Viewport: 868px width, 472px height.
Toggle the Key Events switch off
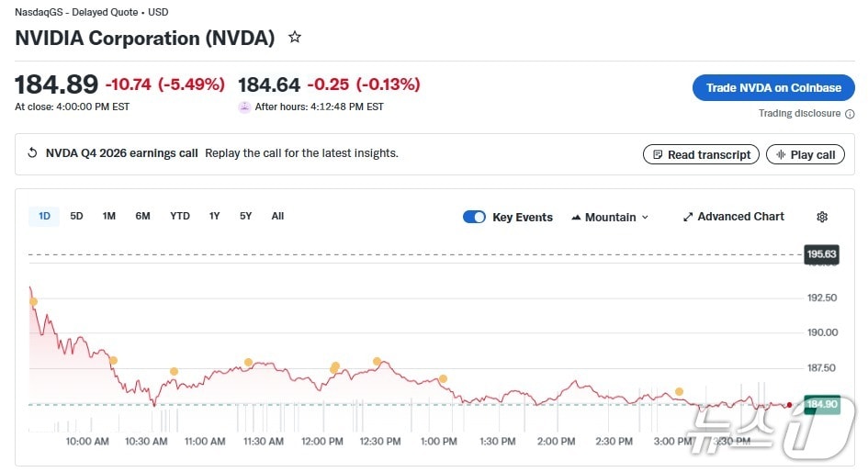pyautogui.click(x=474, y=217)
